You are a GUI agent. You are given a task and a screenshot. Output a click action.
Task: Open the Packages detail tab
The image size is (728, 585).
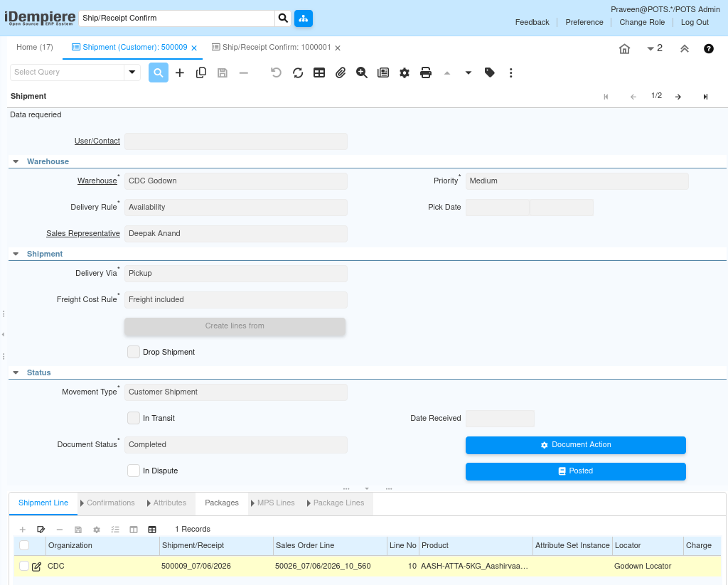tap(222, 503)
